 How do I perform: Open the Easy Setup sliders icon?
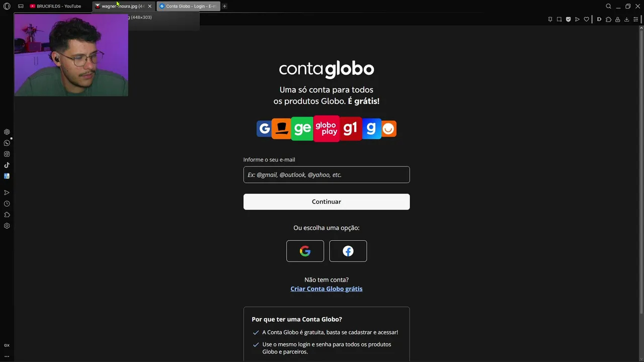tap(635, 19)
